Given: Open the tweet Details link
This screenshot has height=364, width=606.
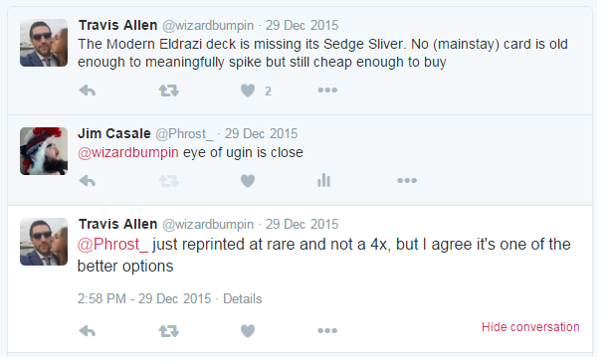Looking at the screenshot, I should [243, 298].
